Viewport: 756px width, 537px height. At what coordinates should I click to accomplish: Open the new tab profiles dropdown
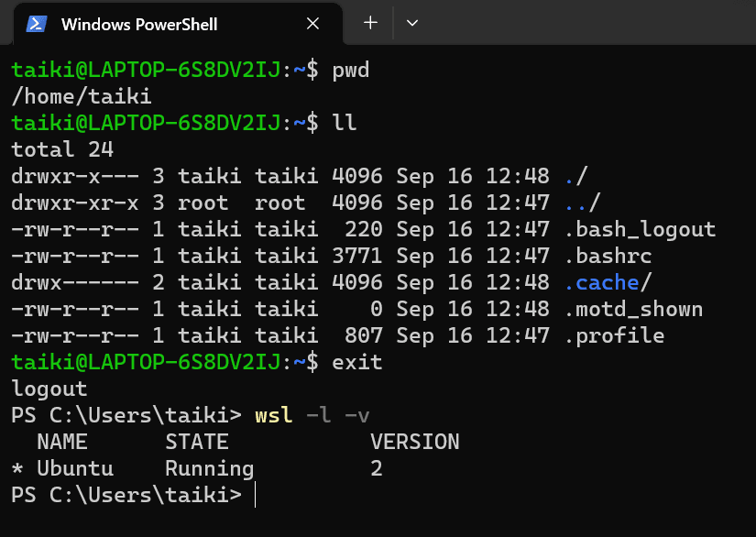click(x=412, y=23)
